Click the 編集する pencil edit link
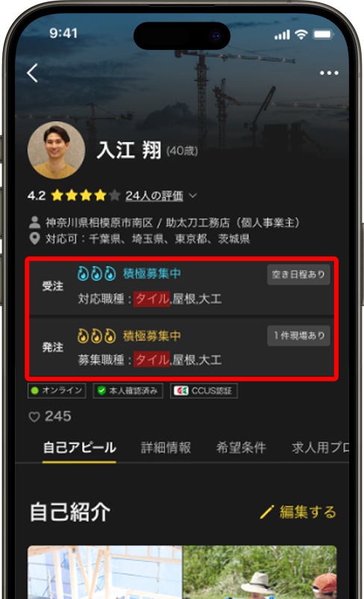The width and height of the screenshot is (364, 599). [x=298, y=512]
